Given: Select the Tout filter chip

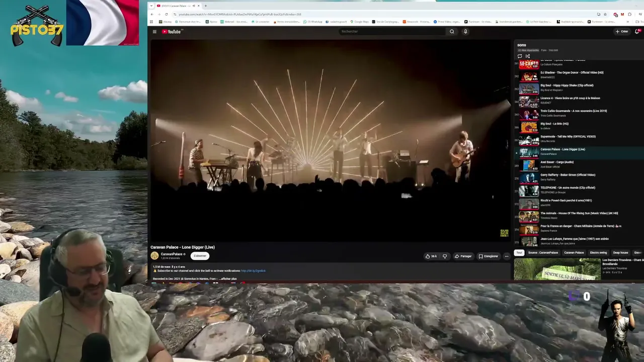Looking at the screenshot, I should 519,252.
